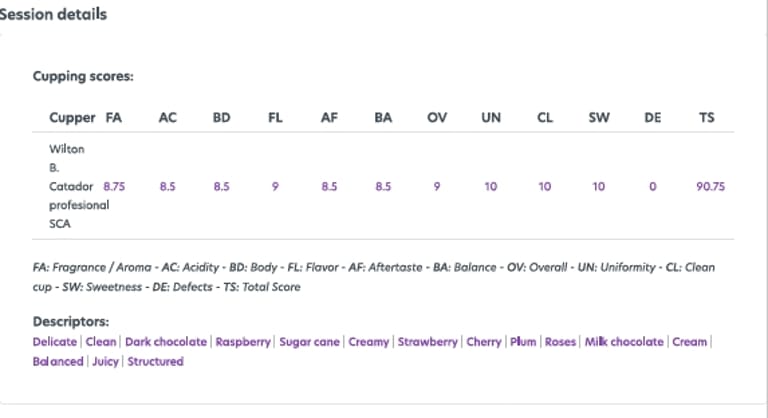Click the Raspberry descriptor link
This screenshot has height=418, width=768.
244,342
